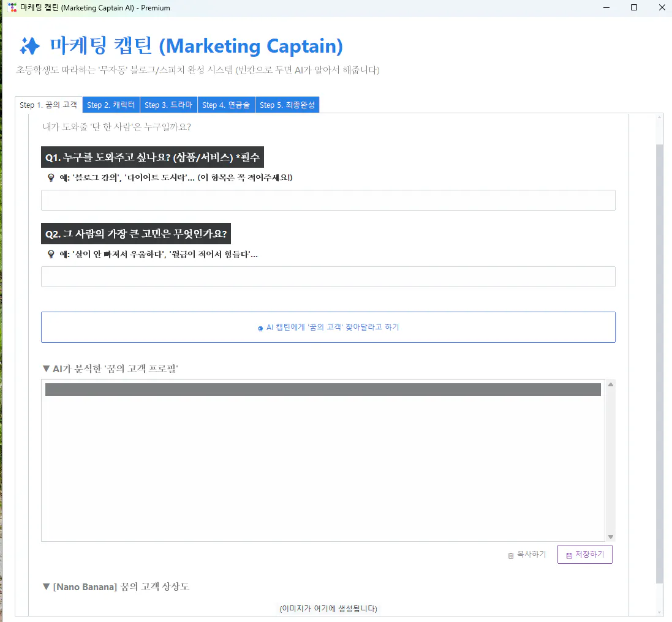Click the scroll-up arrow of the profile text area
This screenshot has height=622, width=672.
click(610, 384)
